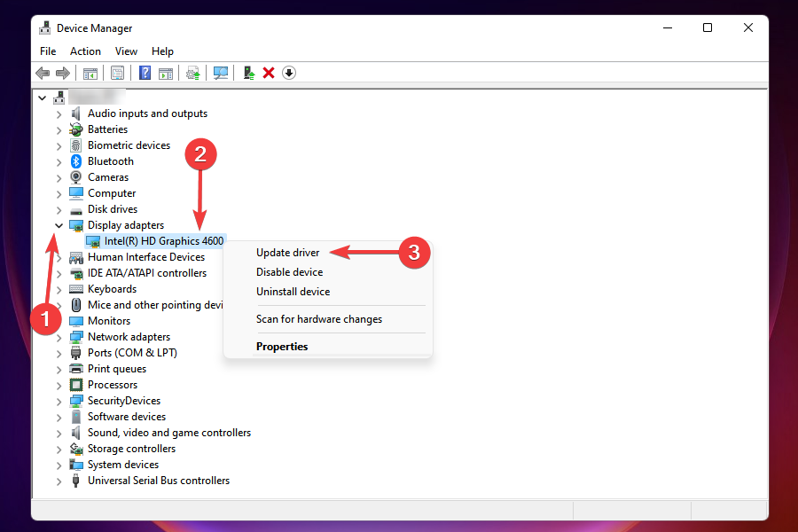Choose Update driver from context menu
Image resolution: width=798 pixels, height=532 pixels.
pos(287,253)
